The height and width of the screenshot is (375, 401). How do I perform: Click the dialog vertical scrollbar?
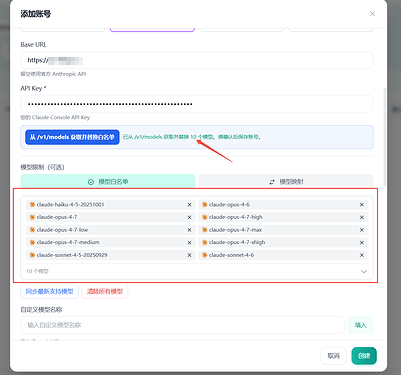385,137
